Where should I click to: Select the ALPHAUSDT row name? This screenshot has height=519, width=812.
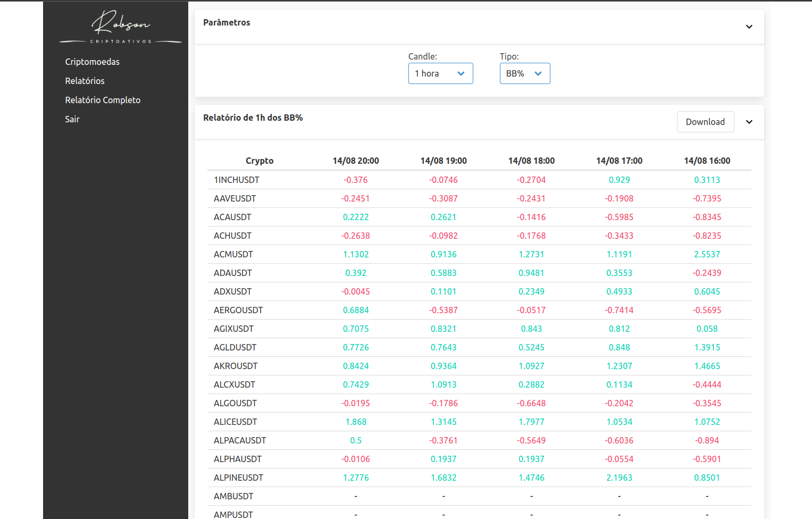238,459
